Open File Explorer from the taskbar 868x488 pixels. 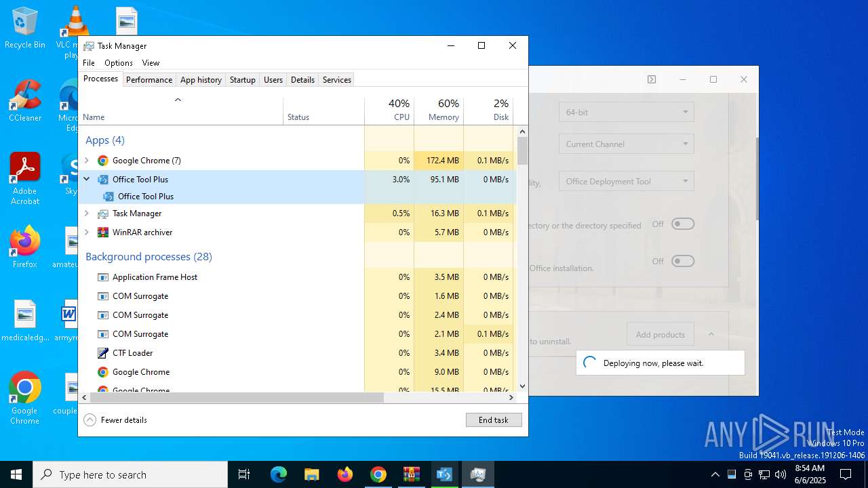(312, 474)
